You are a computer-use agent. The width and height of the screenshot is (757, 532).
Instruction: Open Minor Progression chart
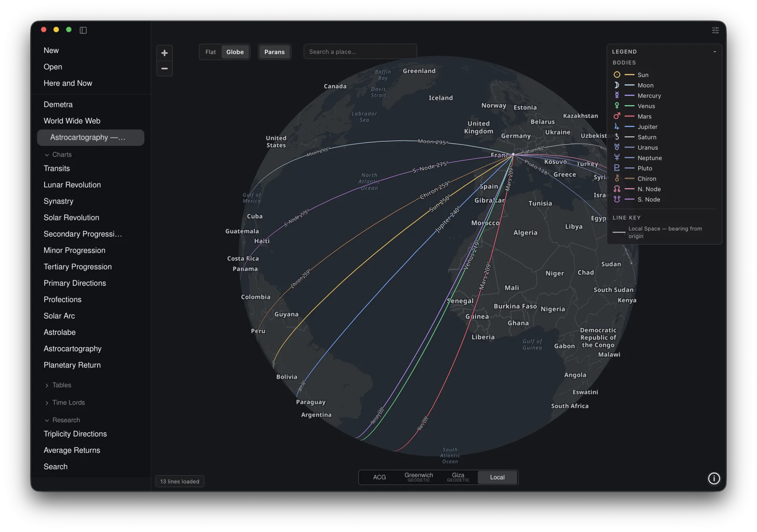pyautogui.click(x=74, y=251)
